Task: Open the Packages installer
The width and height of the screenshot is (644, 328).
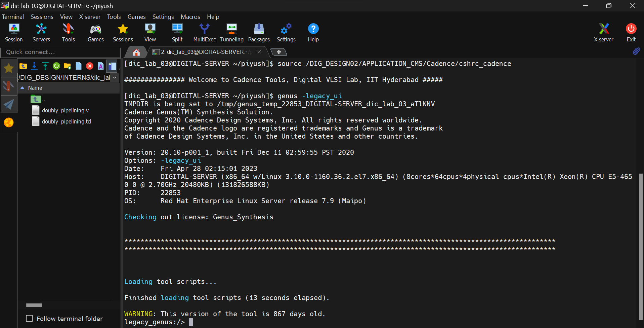Action: 258,32
